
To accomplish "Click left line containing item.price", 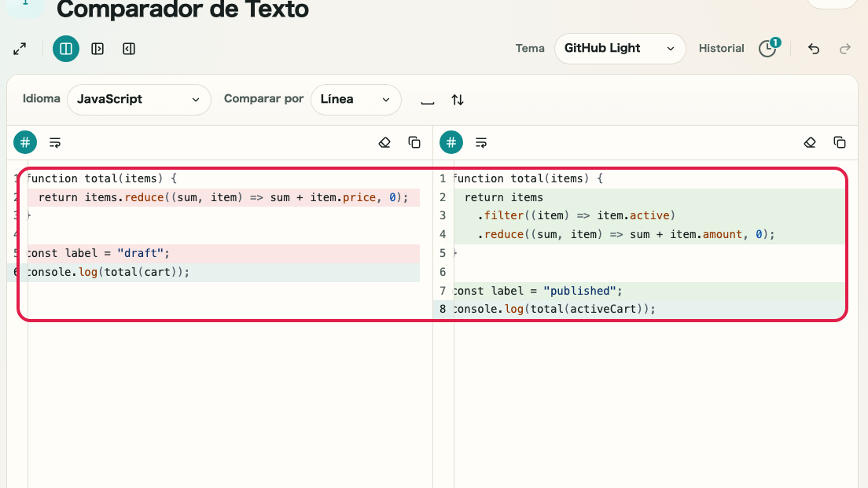I will (223, 197).
